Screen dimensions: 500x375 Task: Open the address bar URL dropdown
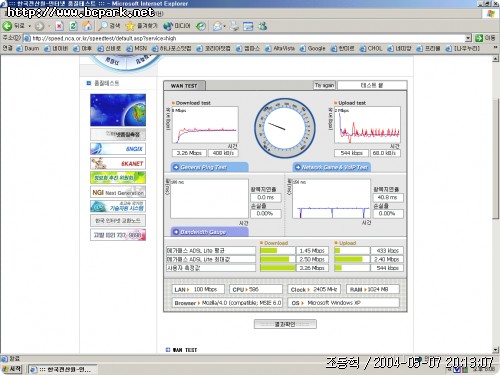[x=468, y=38]
